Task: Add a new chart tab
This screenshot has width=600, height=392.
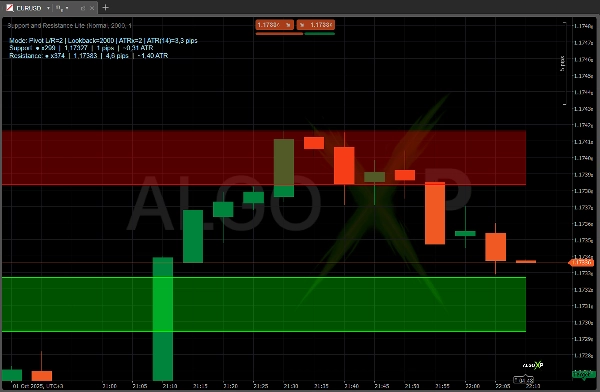Action: pos(106,7)
